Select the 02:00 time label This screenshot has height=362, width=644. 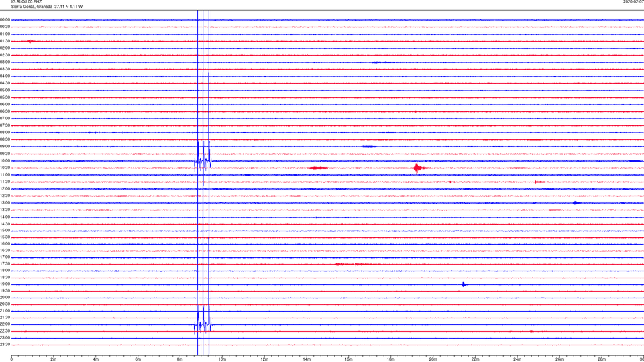click(x=5, y=48)
